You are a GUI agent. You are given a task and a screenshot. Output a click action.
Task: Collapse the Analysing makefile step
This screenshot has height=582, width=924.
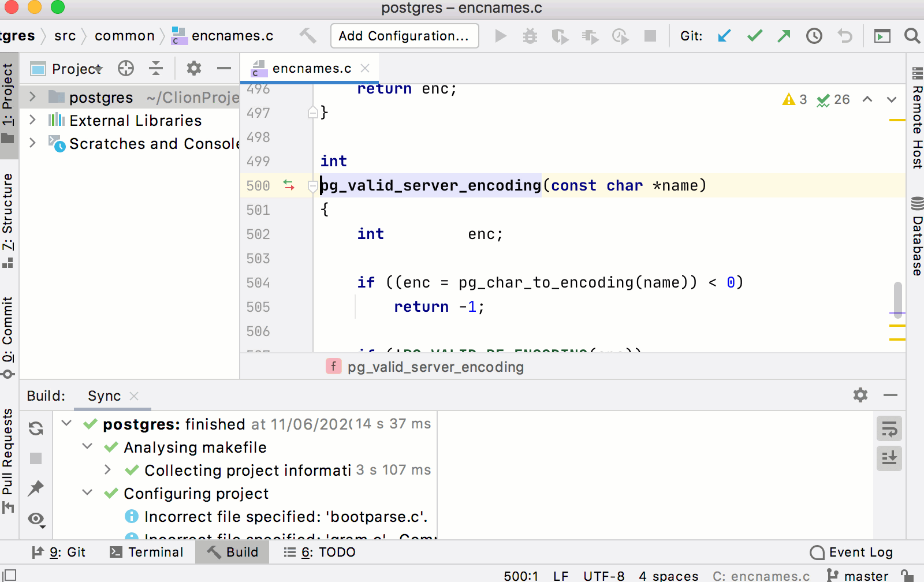pos(88,447)
